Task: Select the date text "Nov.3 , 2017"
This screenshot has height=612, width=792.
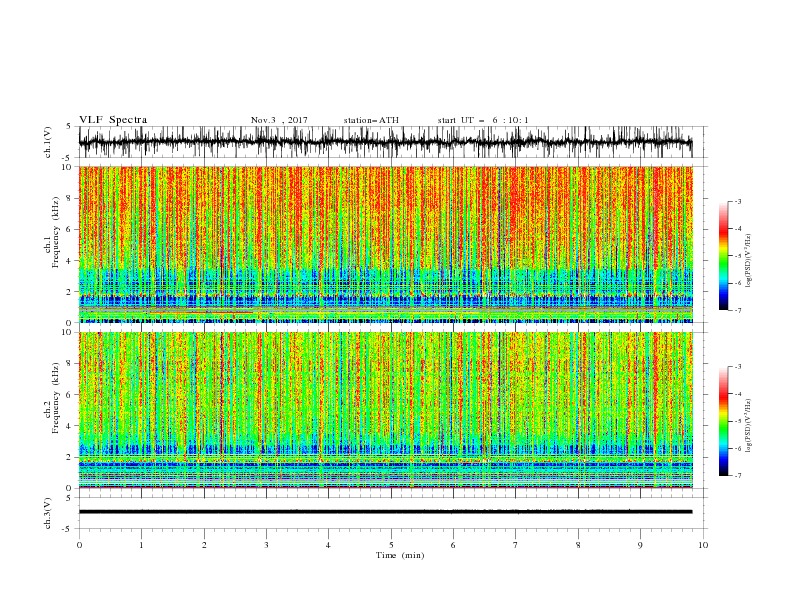Action: click(x=279, y=120)
